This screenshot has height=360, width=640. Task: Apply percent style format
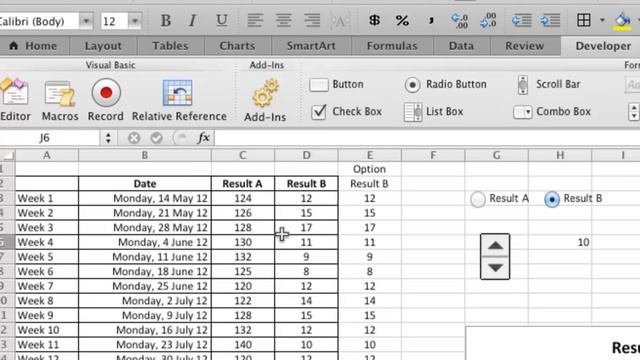pos(402,20)
